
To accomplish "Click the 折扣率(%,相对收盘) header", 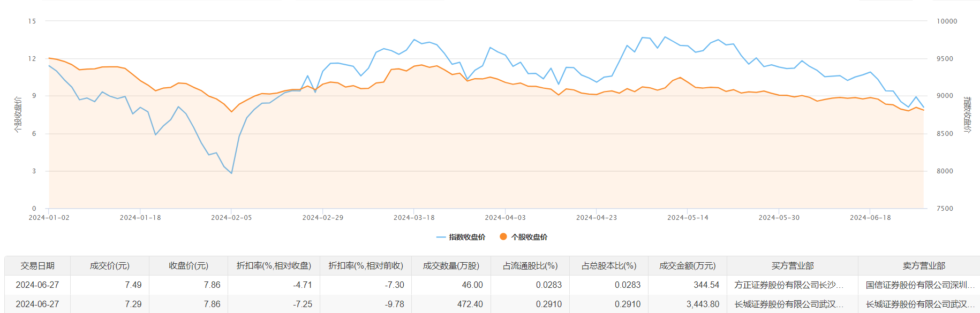I will 274,266.
